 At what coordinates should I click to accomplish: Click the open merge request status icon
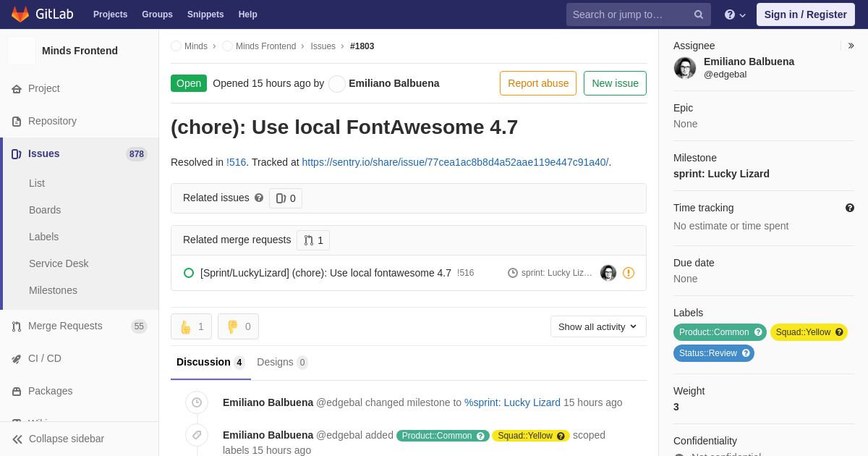(x=189, y=273)
